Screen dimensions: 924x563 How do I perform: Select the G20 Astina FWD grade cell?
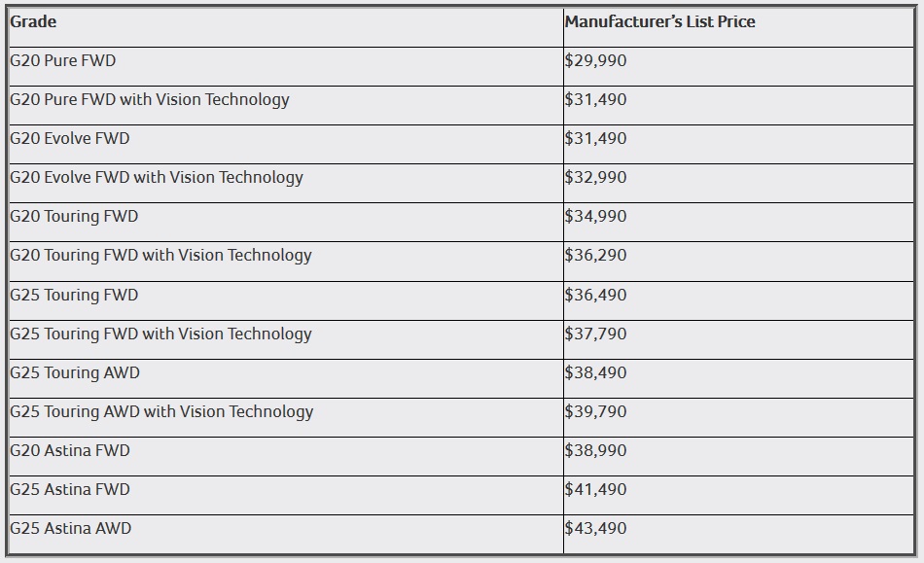70,450
